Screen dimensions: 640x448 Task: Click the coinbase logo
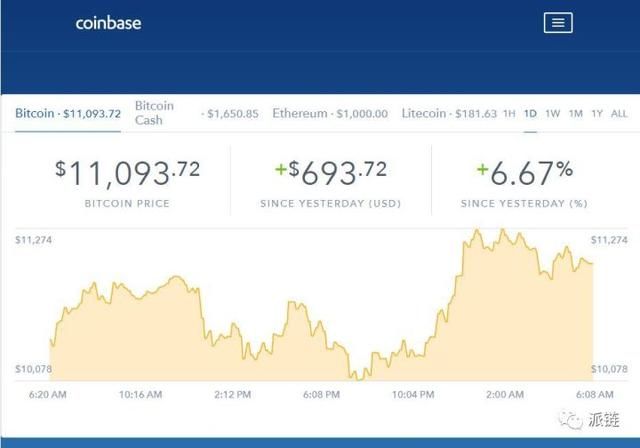coord(109,23)
